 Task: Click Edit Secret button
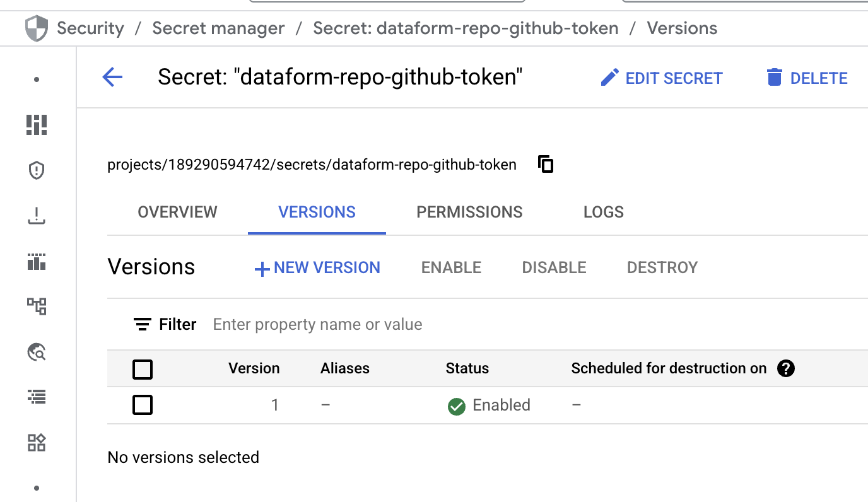(x=661, y=78)
